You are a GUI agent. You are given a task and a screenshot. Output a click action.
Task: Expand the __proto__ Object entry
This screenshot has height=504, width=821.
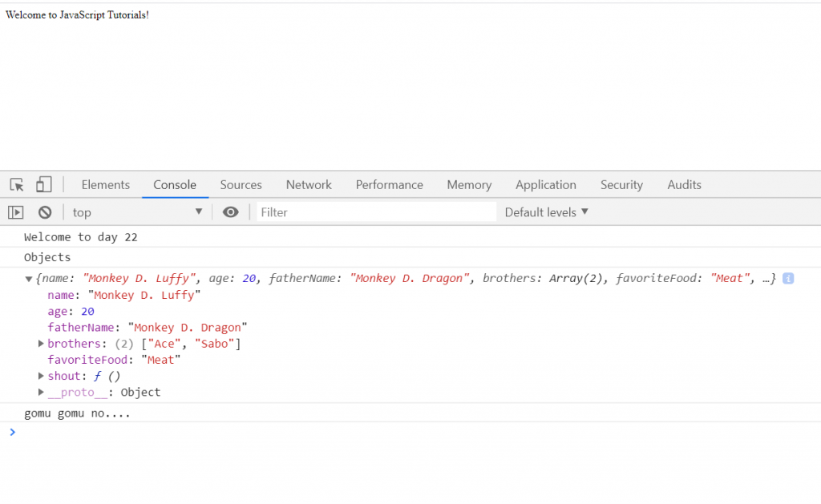(40, 392)
